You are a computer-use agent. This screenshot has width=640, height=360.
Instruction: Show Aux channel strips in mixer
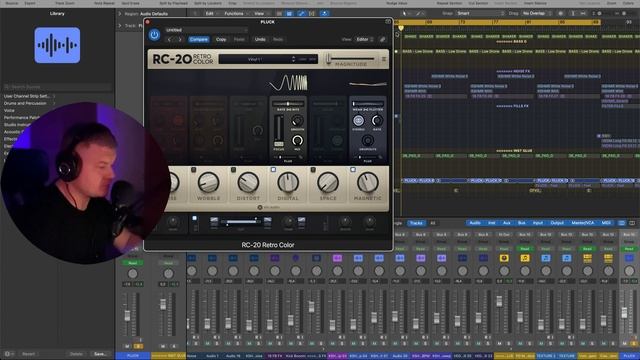click(x=507, y=223)
